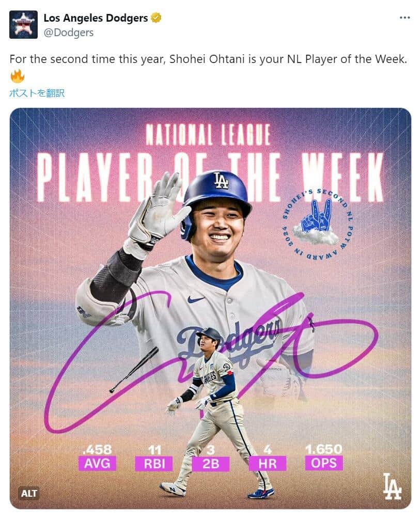
Task: Click the NATIONAL LEAGUE title text
Action: pos(208,136)
